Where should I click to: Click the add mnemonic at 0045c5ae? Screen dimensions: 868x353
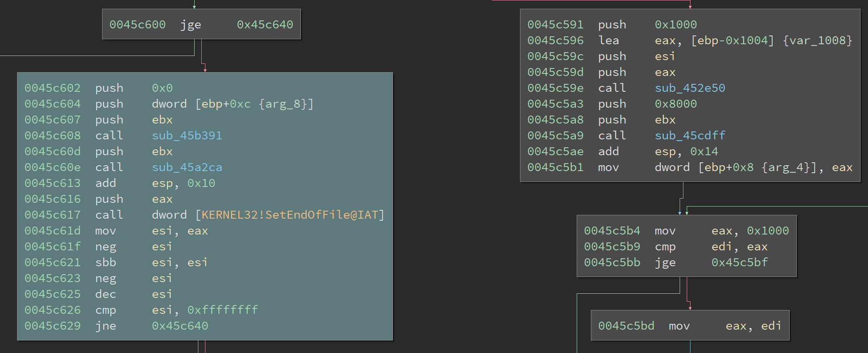[x=609, y=151]
